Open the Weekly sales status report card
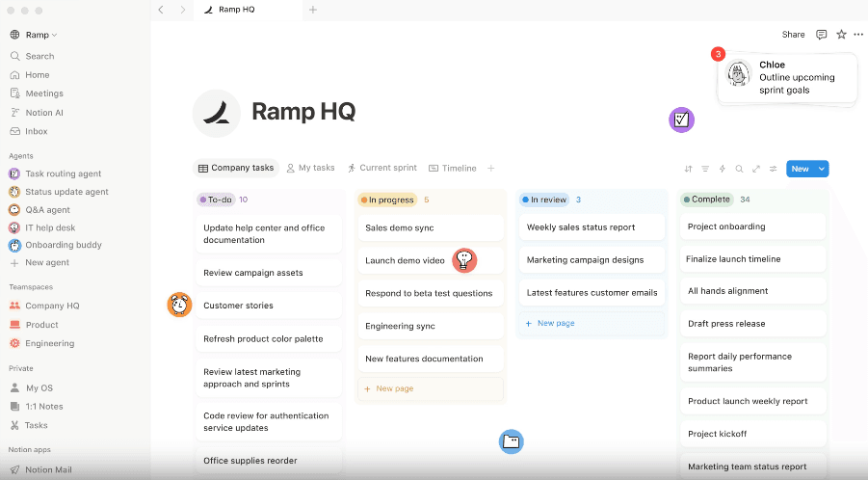 coord(592,227)
